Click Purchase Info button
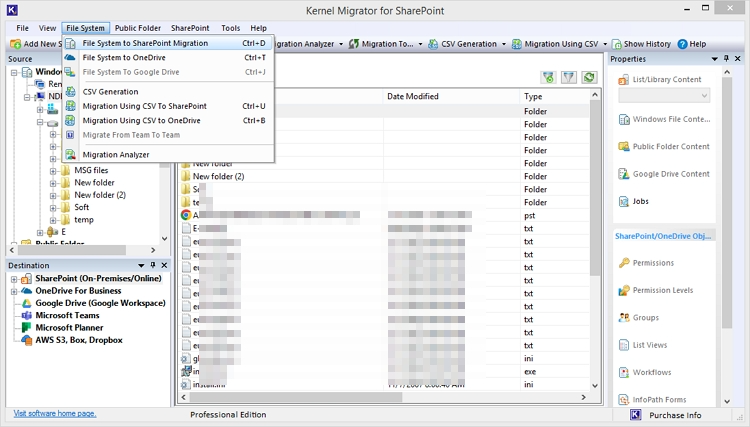This screenshot has height=427, width=750. (x=675, y=415)
